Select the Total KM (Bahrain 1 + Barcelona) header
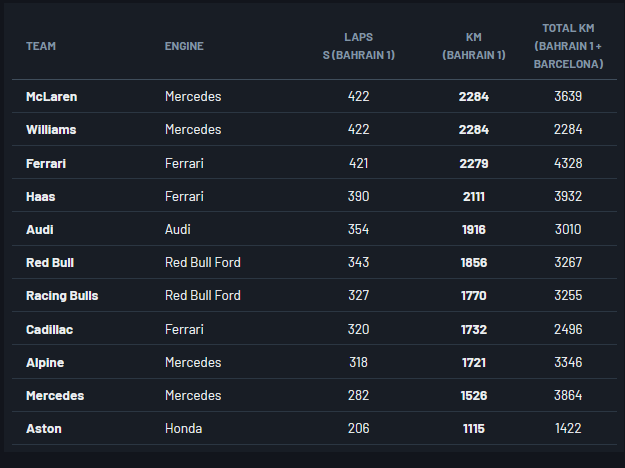 568,46
